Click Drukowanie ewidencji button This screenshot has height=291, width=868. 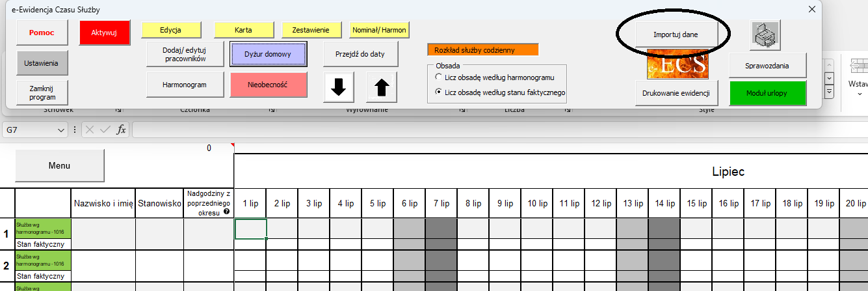click(676, 92)
